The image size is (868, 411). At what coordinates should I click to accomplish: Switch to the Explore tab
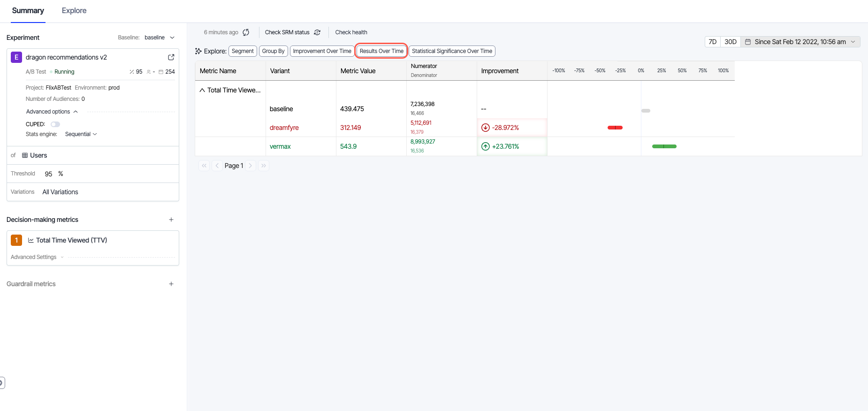click(74, 11)
